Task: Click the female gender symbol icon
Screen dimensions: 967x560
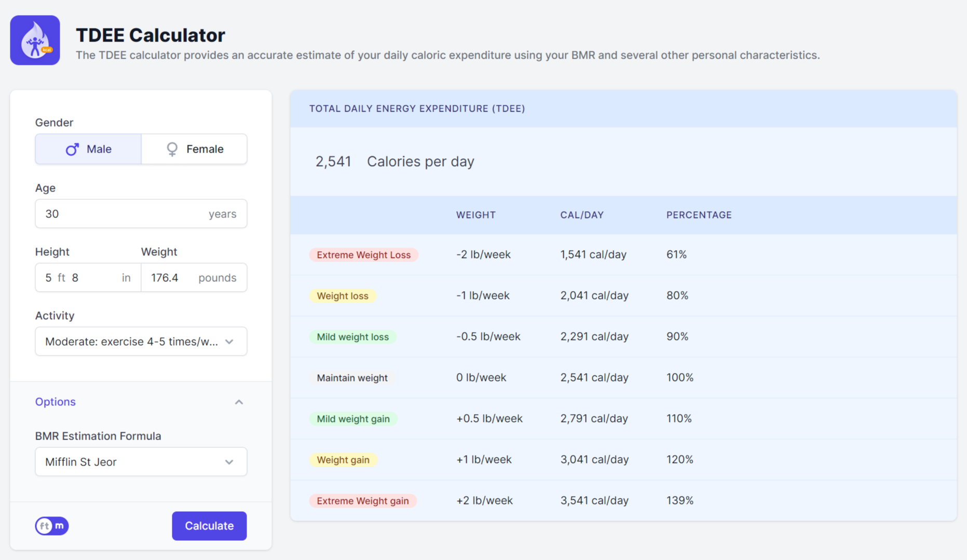Action: (x=172, y=149)
